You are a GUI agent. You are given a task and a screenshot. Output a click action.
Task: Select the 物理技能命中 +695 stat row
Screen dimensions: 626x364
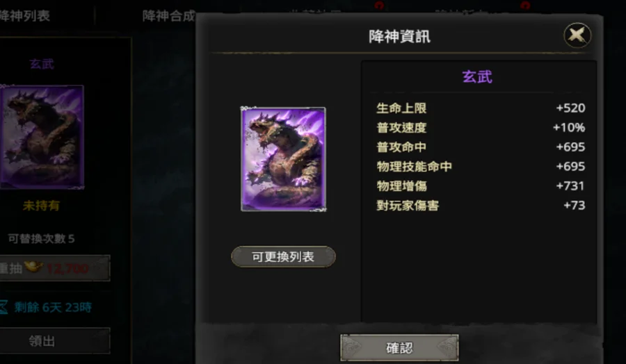(x=481, y=167)
